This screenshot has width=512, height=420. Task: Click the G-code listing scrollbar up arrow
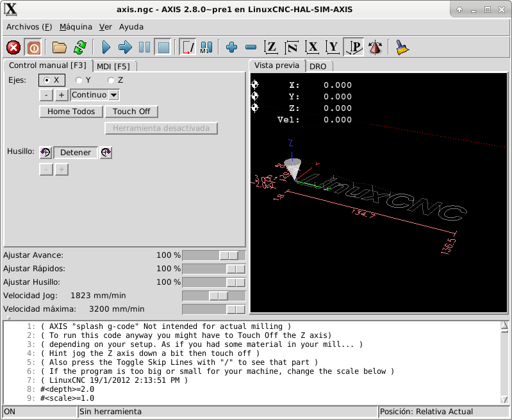(x=504, y=326)
